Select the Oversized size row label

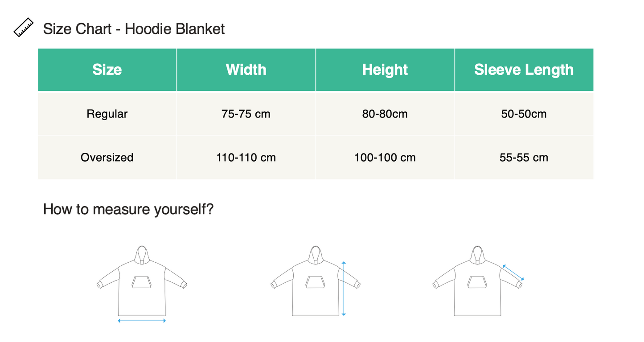pos(107,158)
